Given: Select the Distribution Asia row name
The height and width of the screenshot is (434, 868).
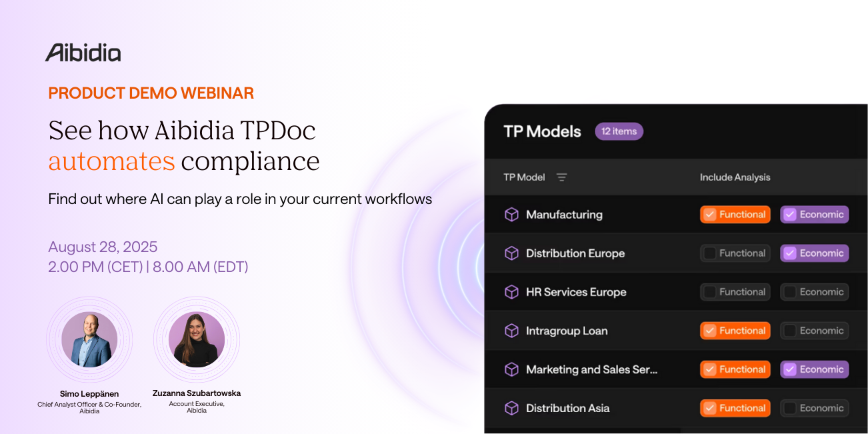Looking at the screenshot, I should point(568,408).
